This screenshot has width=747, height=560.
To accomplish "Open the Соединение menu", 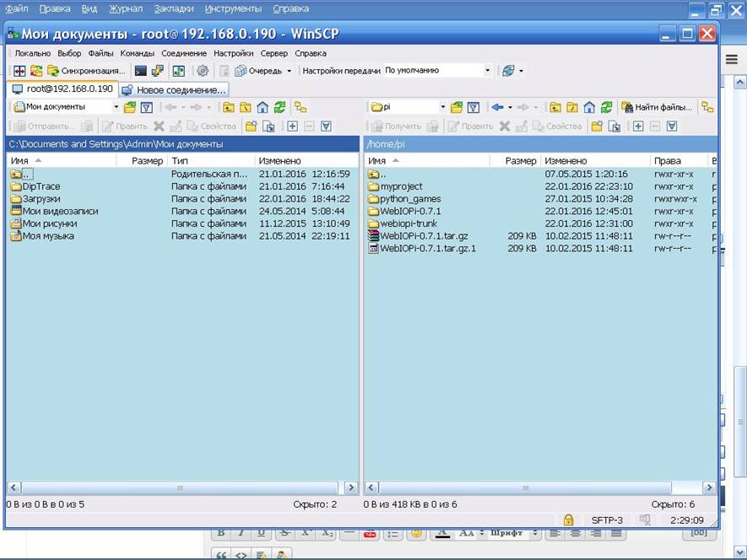I will coord(184,53).
